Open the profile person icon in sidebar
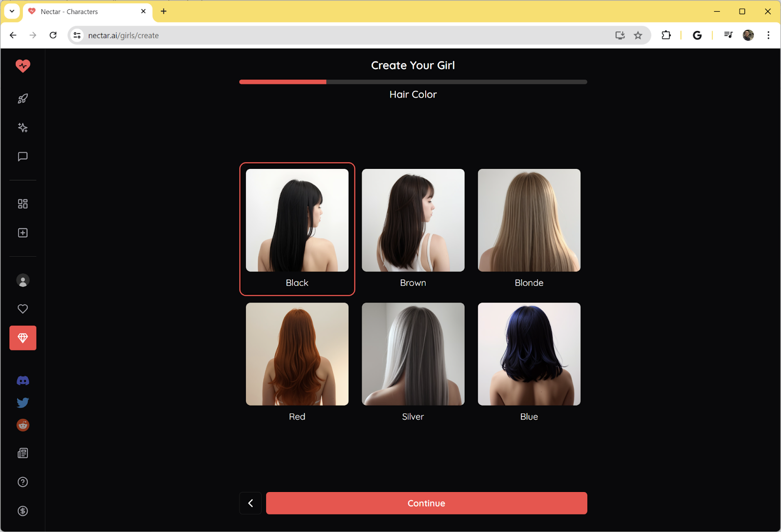Image resolution: width=781 pixels, height=532 pixels. click(22, 280)
